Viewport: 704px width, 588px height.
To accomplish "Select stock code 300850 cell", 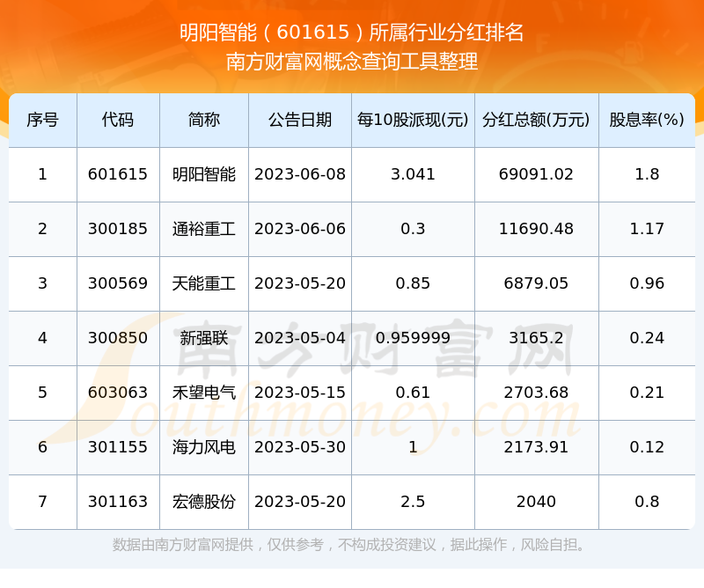I will (118, 338).
